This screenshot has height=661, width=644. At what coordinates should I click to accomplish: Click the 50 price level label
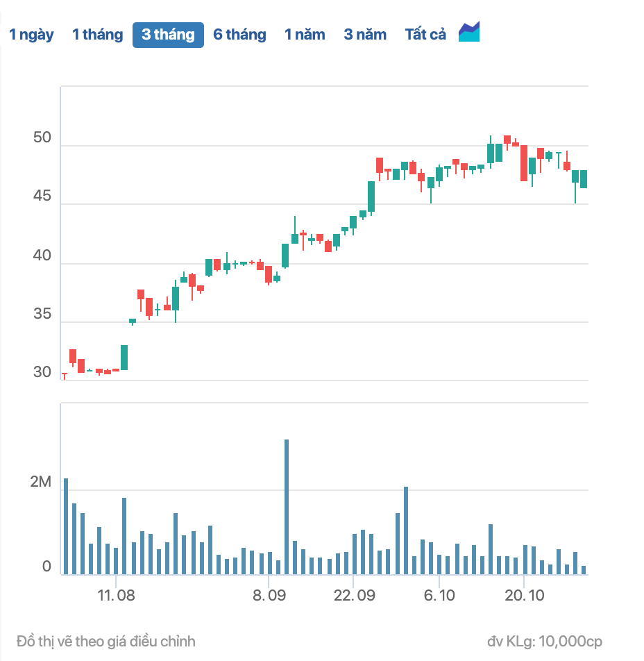tap(42, 138)
